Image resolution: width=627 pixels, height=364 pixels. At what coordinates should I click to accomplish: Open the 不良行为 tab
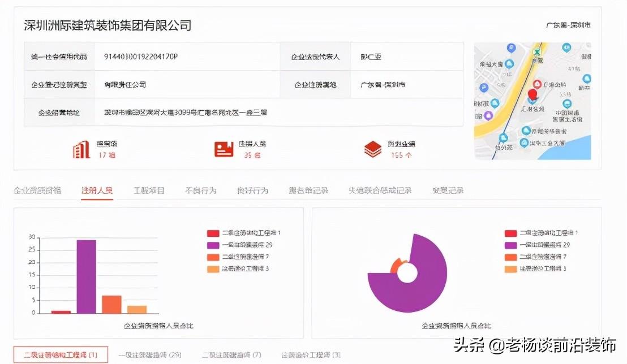click(x=201, y=190)
